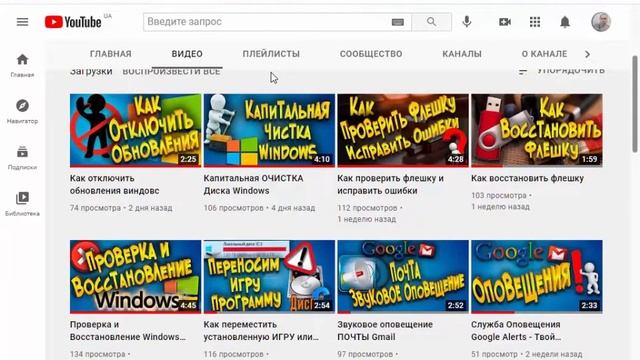Click title Как переместить установленную ИГРУ
The image size is (640, 360).
[x=261, y=331]
